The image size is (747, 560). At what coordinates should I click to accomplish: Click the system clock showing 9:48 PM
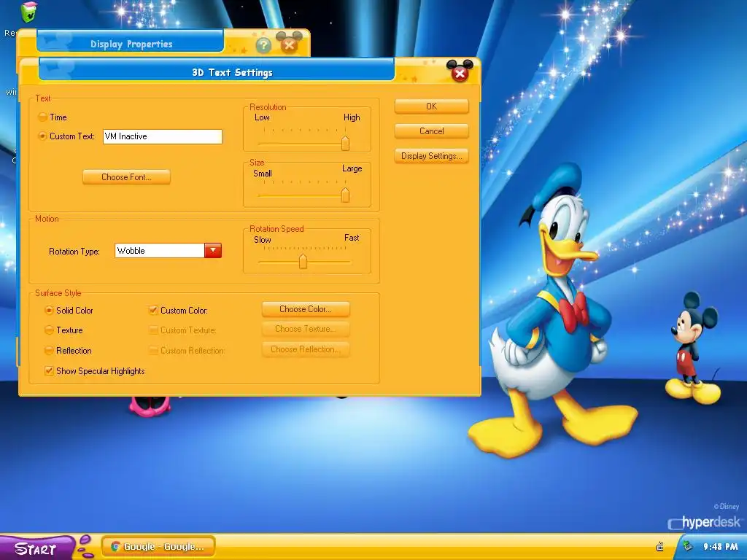click(721, 547)
